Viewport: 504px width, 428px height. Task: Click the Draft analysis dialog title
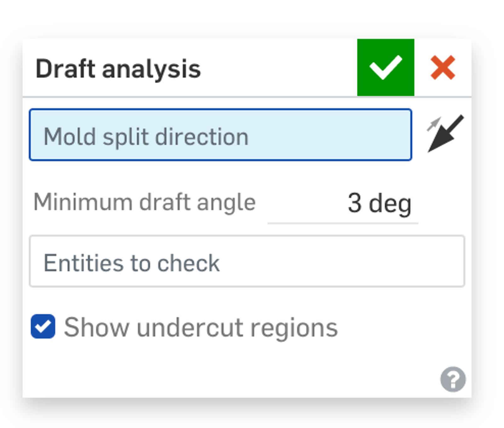[118, 69]
